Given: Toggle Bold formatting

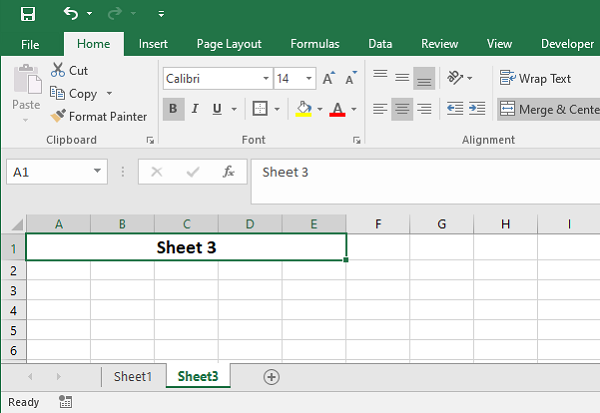Looking at the screenshot, I should pyautogui.click(x=173, y=109).
